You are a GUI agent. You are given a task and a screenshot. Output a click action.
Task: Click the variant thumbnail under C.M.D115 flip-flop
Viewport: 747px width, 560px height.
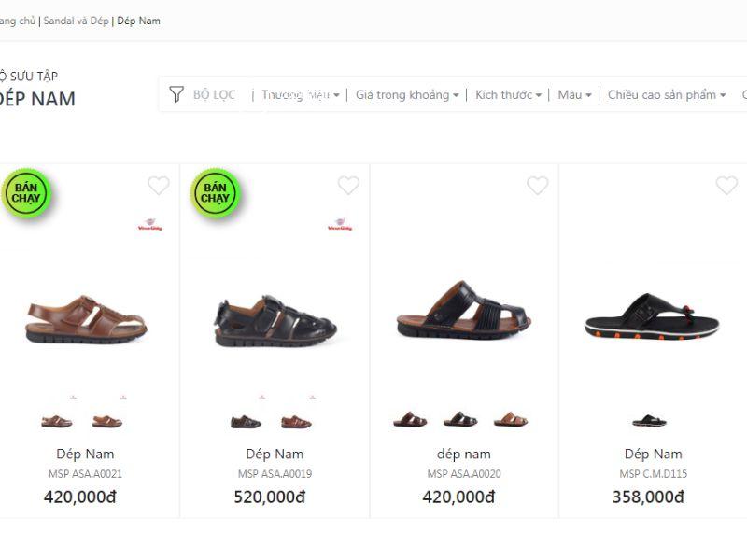coord(649,421)
